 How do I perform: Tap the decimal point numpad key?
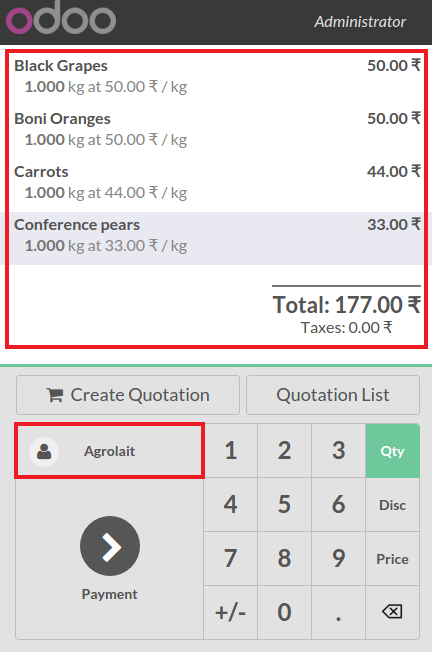click(338, 612)
